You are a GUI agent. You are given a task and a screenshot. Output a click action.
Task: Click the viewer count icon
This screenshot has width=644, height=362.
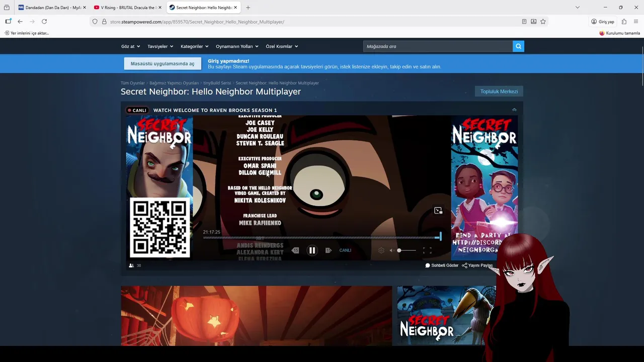[132, 265]
